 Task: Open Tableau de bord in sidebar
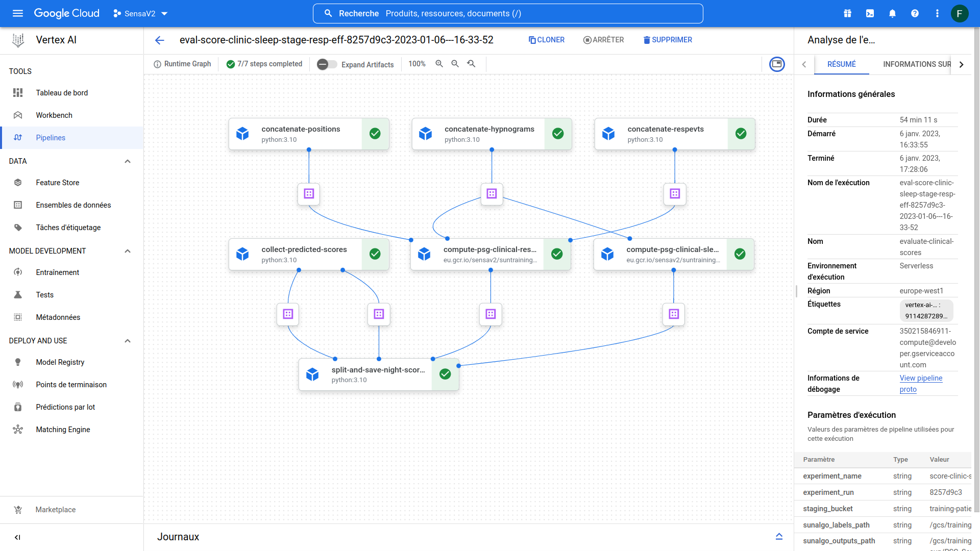[71, 93]
